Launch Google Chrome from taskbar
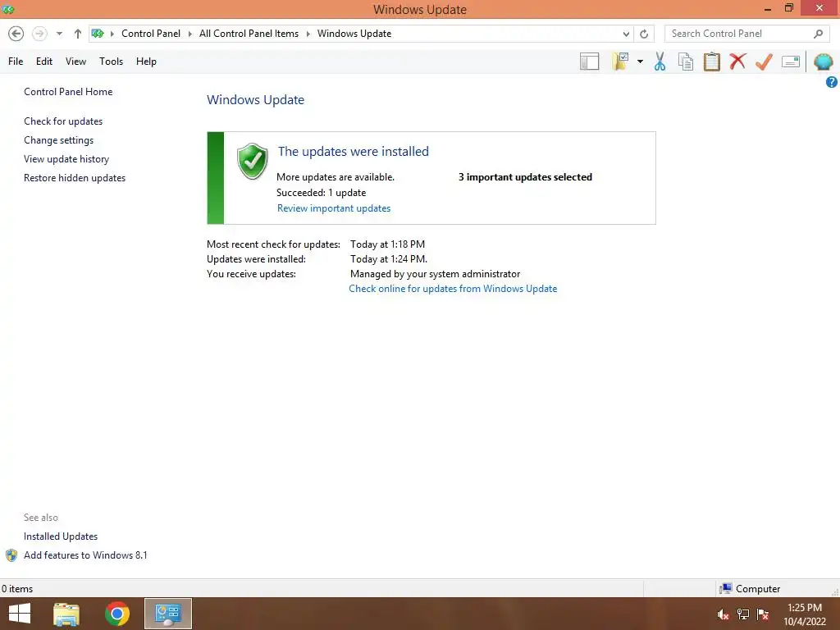 pos(117,614)
